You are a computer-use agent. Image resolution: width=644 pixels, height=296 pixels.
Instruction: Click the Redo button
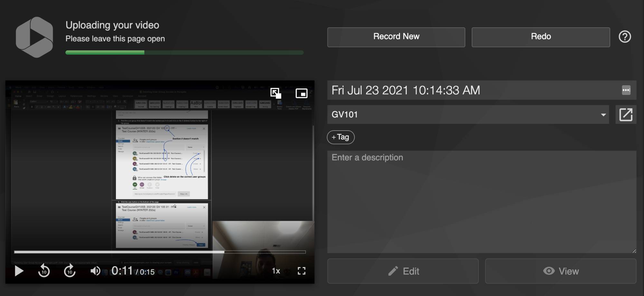click(x=541, y=37)
